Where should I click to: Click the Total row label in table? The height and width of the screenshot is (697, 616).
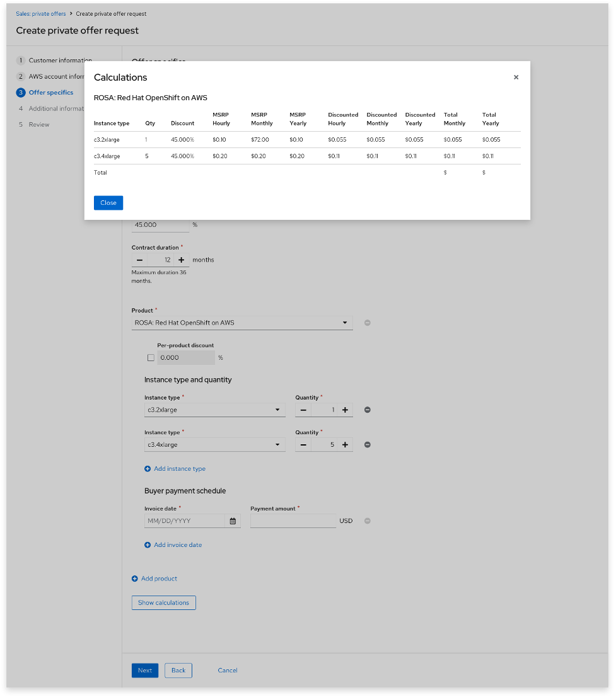pyautogui.click(x=100, y=173)
